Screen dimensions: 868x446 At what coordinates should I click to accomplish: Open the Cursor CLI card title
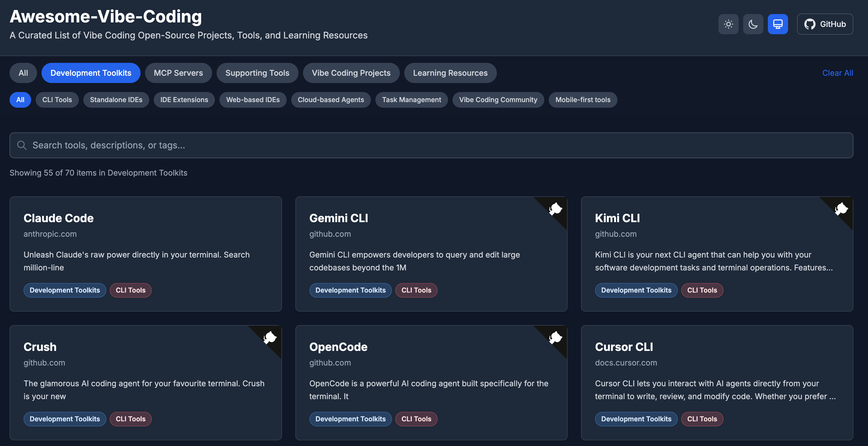[x=624, y=347]
